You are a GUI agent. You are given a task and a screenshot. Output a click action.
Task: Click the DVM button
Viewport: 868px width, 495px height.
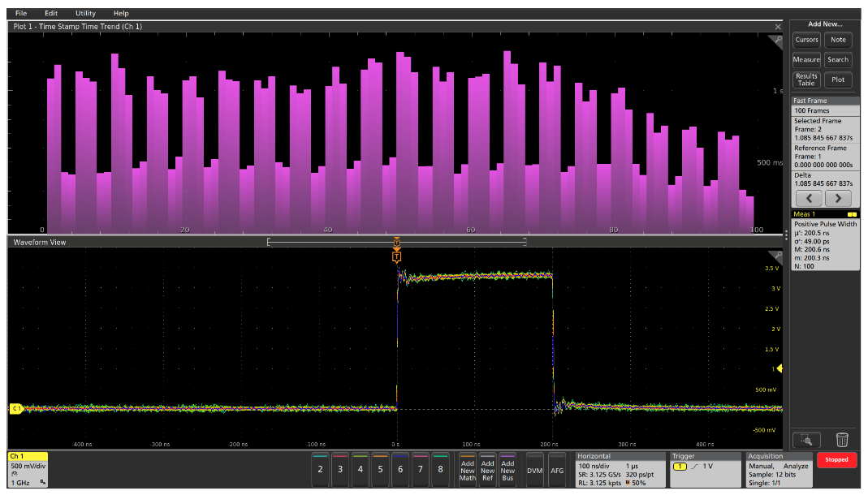(534, 470)
